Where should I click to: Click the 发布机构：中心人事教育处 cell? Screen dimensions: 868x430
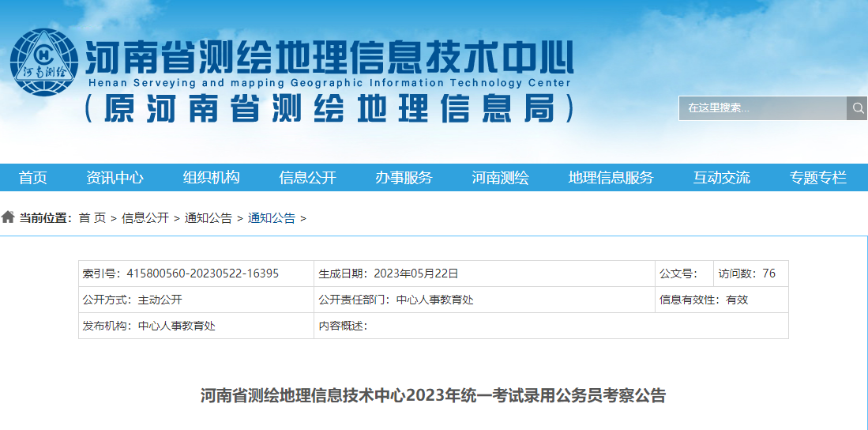(196, 326)
